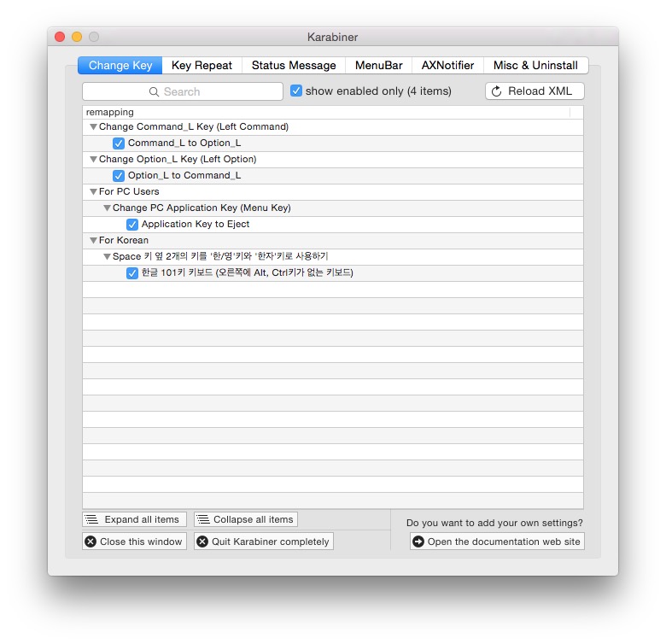This screenshot has height=644, width=666.
Task: Click into the Search field
Action: (183, 91)
